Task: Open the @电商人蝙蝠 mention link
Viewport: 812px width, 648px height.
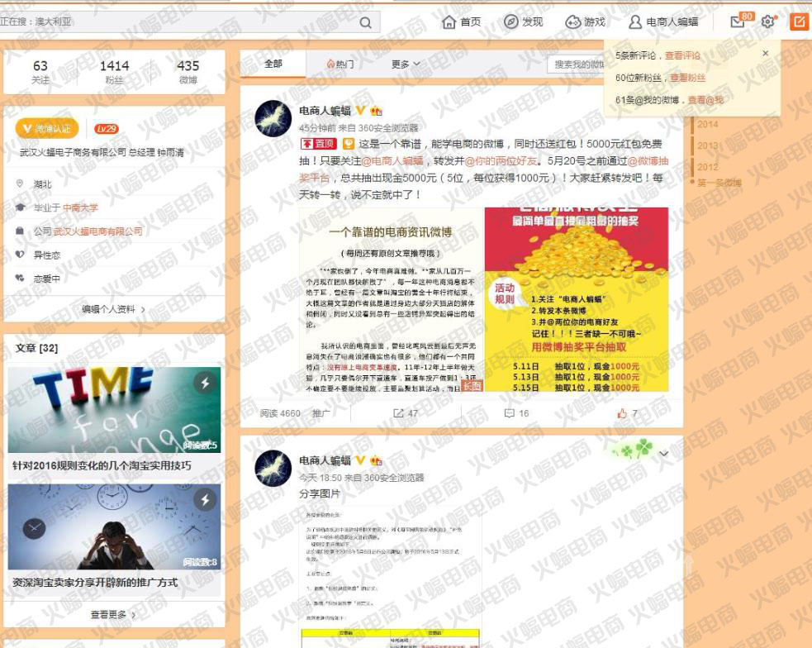Action: [392, 161]
